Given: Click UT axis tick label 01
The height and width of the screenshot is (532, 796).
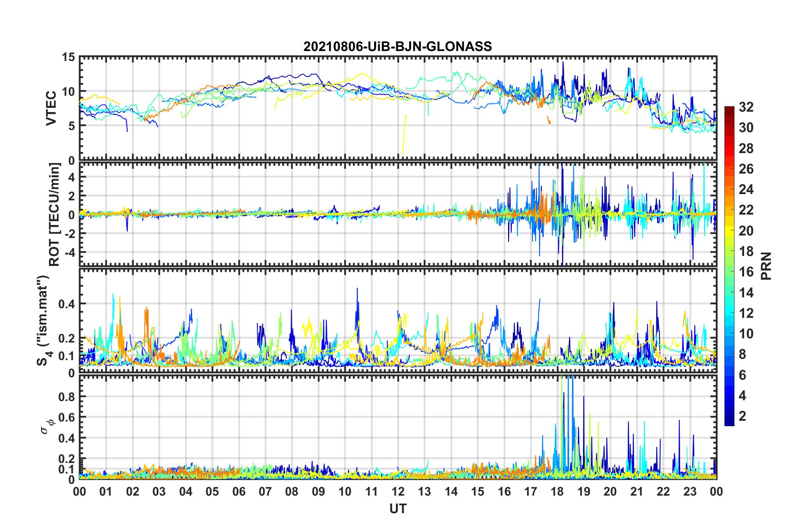Looking at the screenshot, I should [x=106, y=491].
